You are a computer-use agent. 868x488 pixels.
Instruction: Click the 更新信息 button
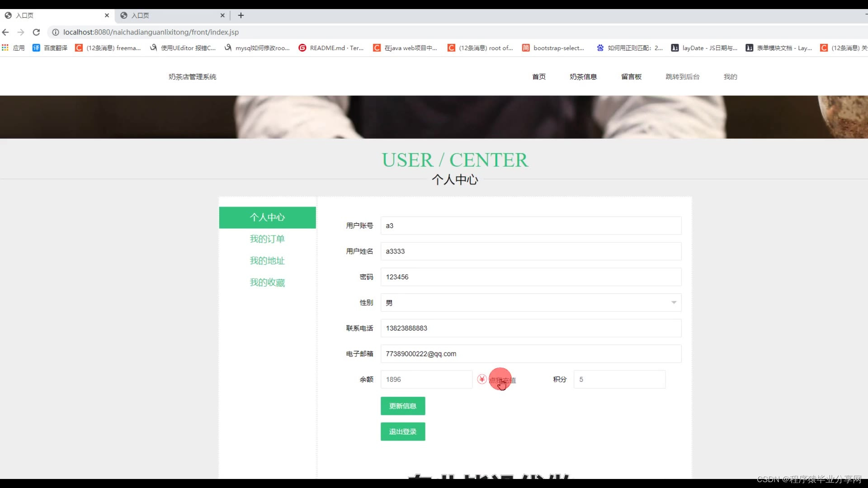pos(403,406)
